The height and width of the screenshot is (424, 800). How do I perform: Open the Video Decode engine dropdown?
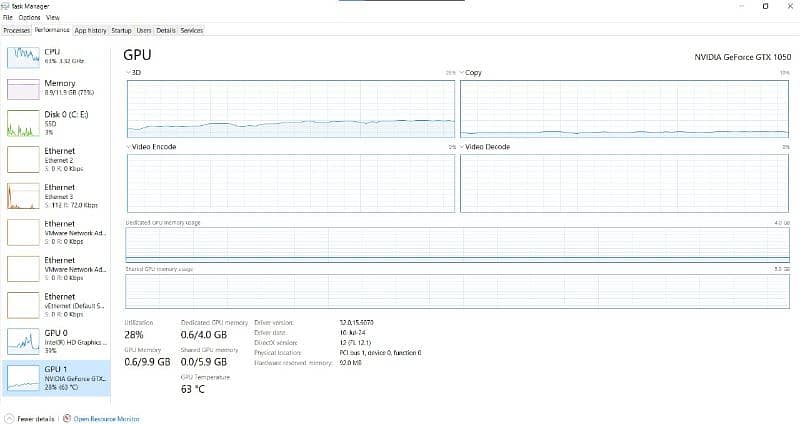click(462, 147)
